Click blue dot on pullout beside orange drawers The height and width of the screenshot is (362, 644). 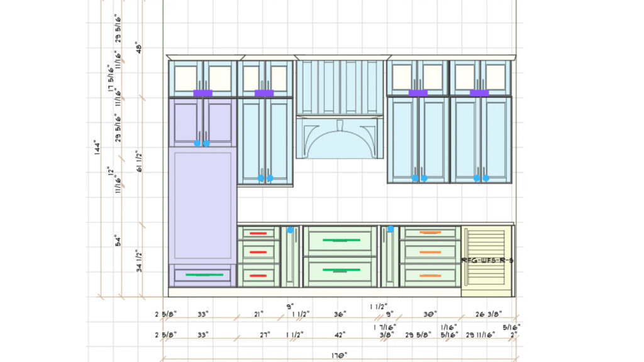(x=391, y=229)
